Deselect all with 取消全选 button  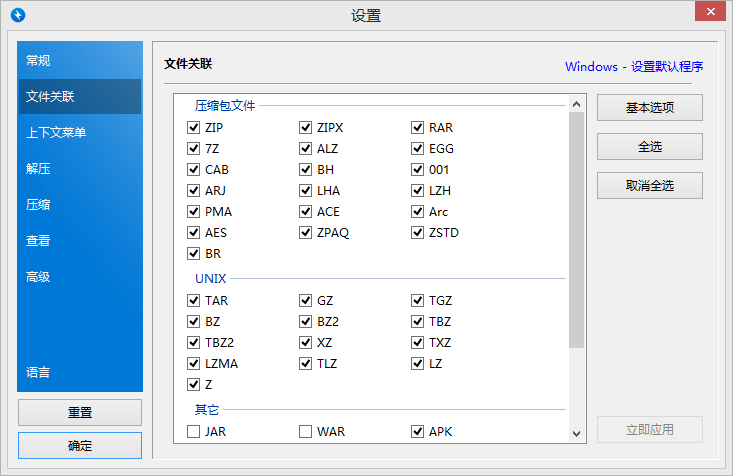click(x=650, y=186)
